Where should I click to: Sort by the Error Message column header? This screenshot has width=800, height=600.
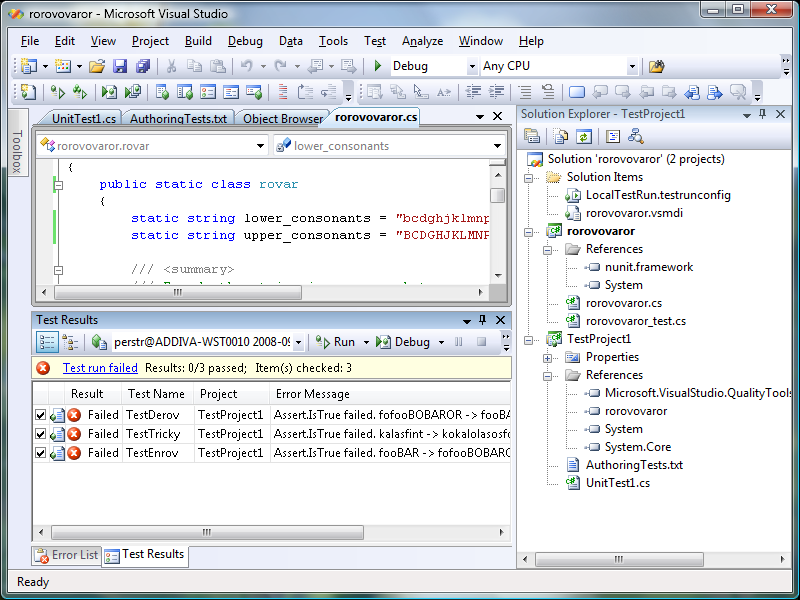click(x=390, y=394)
